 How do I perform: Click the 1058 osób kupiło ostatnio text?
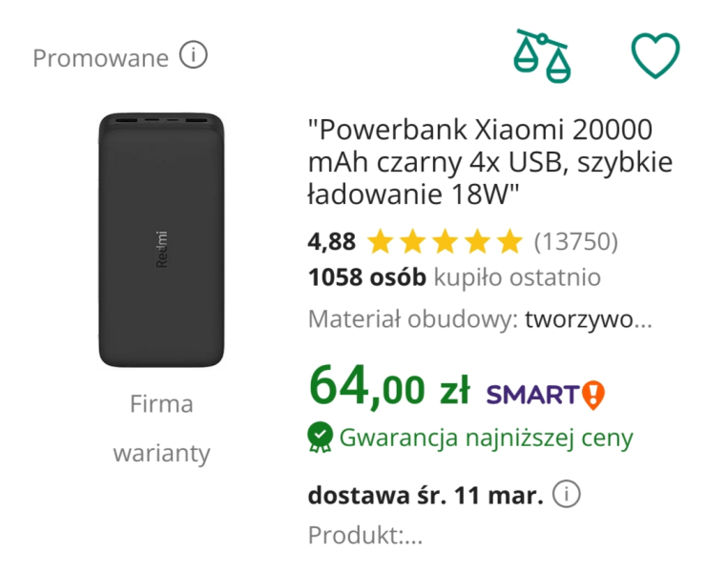pyautogui.click(x=454, y=277)
